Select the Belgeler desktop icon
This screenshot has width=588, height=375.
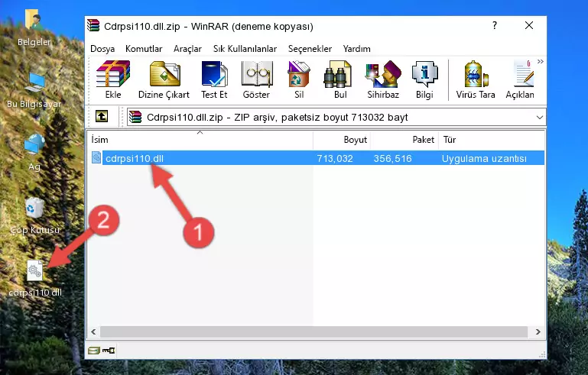pos(34,28)
